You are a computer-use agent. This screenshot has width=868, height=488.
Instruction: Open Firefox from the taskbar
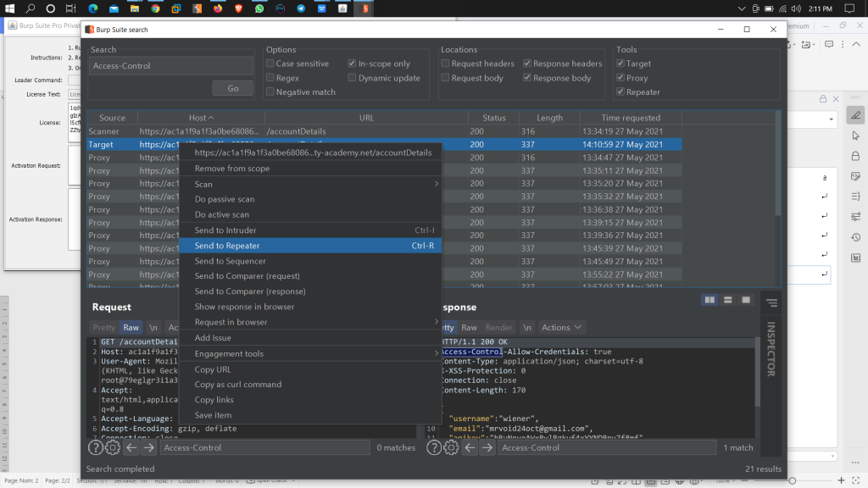218,8
